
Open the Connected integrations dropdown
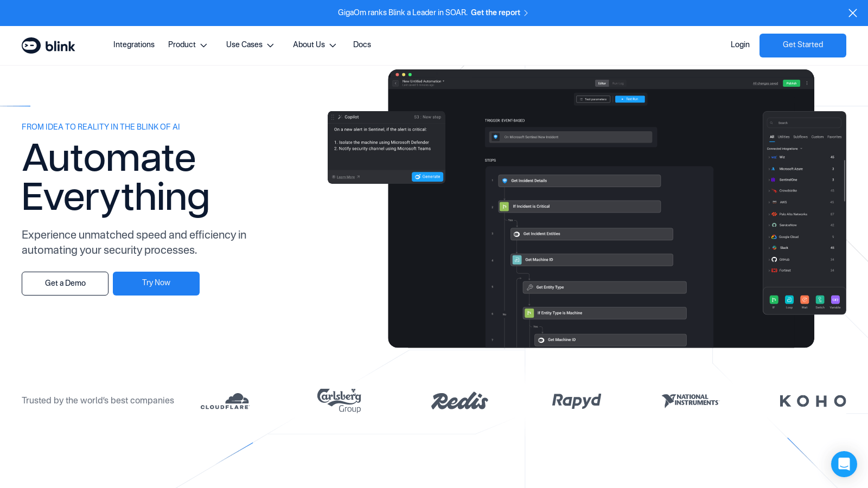click(784, 149)
